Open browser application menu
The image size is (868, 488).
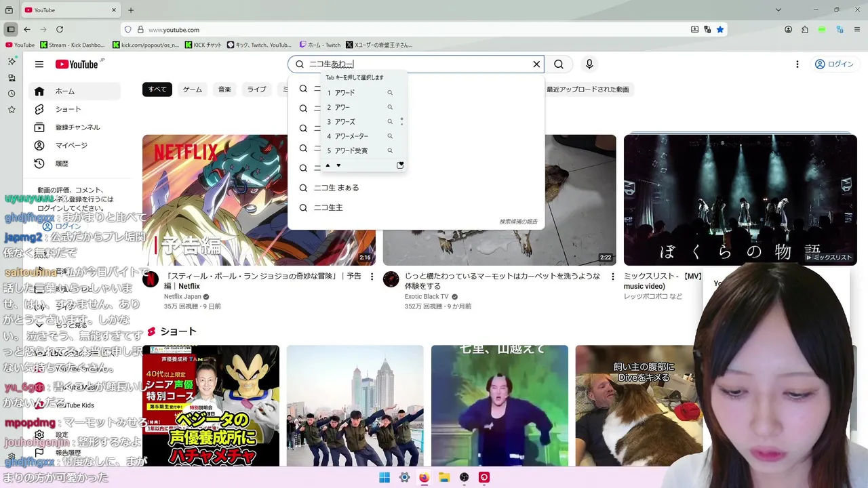[857, 30]
